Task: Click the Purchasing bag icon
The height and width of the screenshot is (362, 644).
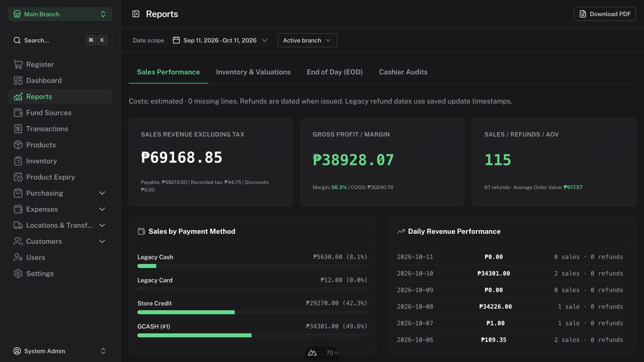Action: coord(18,193)
